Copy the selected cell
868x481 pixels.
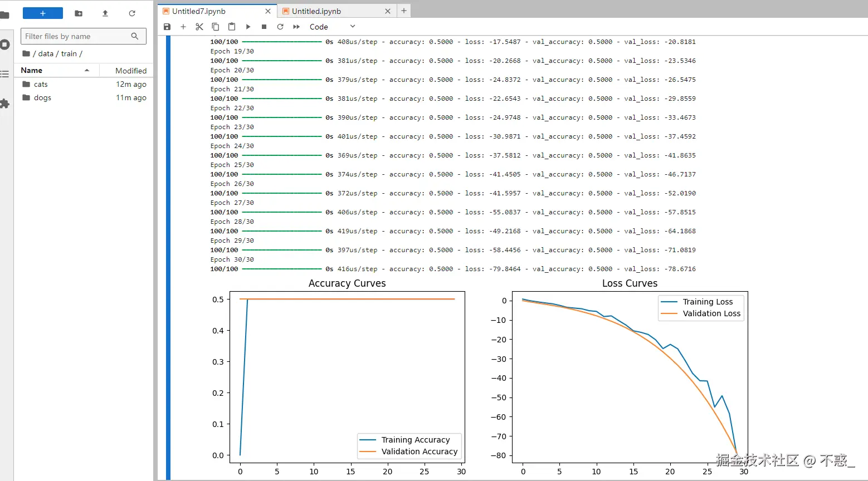[x=216, y=27]
